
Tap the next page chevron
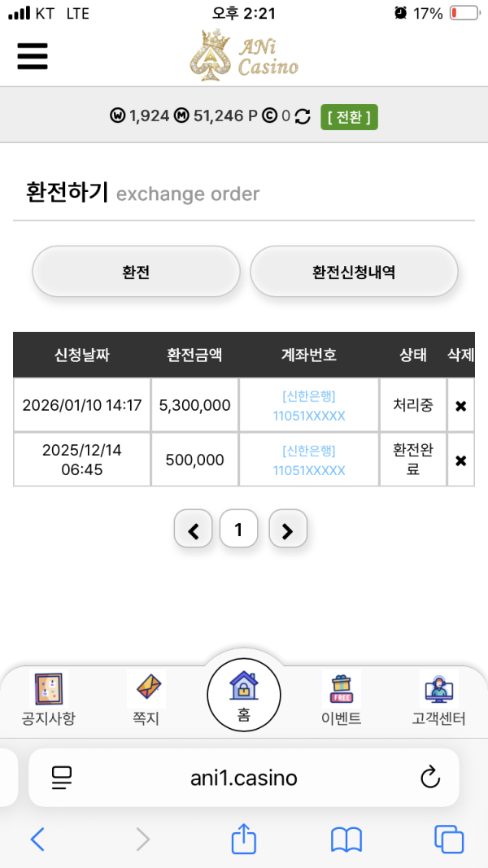click(288, 529)
